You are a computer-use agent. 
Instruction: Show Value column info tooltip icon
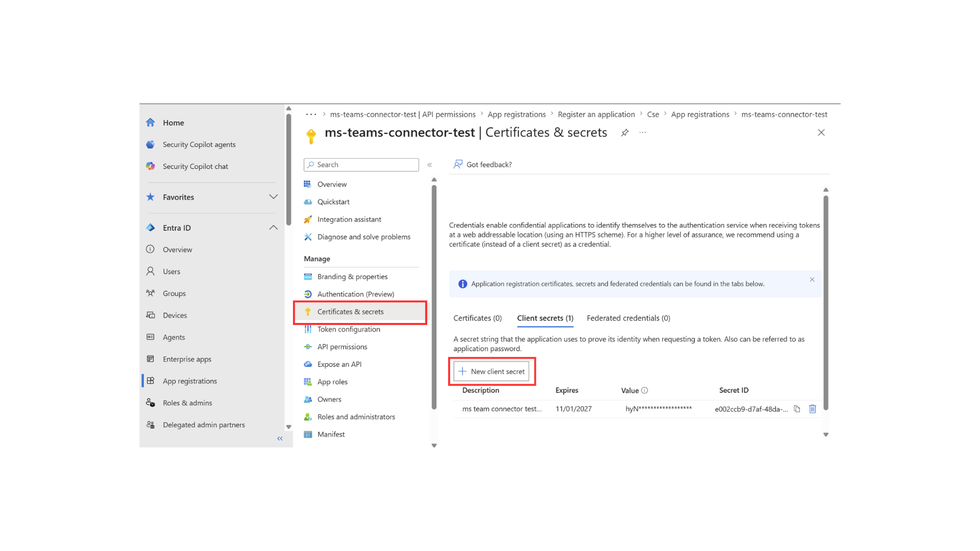[645, 390]
